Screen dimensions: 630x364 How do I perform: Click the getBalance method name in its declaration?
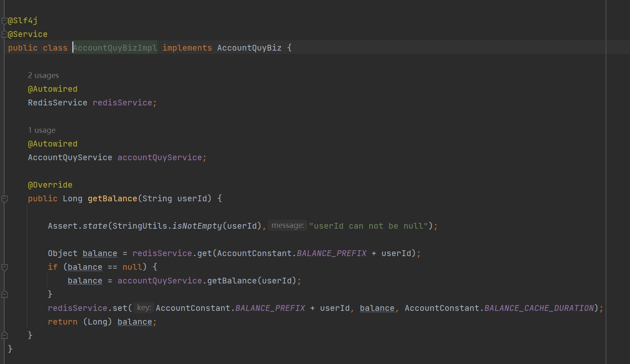(x=112, y=199)
